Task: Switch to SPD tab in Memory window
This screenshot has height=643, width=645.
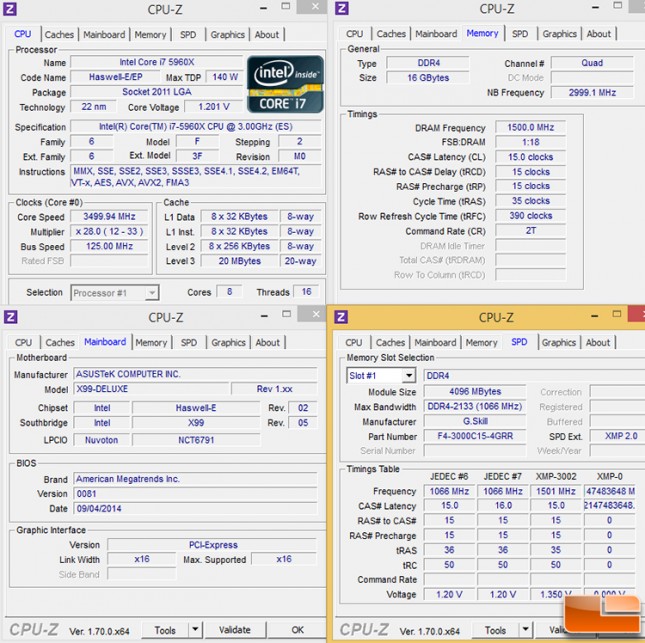Action: coord(520,34)
